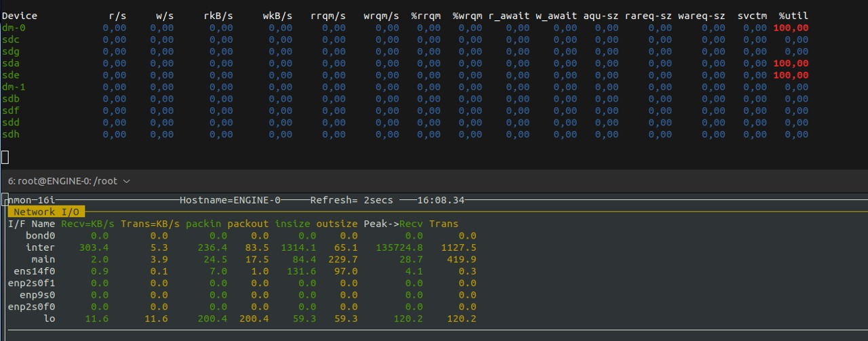The width and height of the screenshot is (868, 341).
Task: Click the red 100,00 %util value for dm-0
Action: [791, 28]
